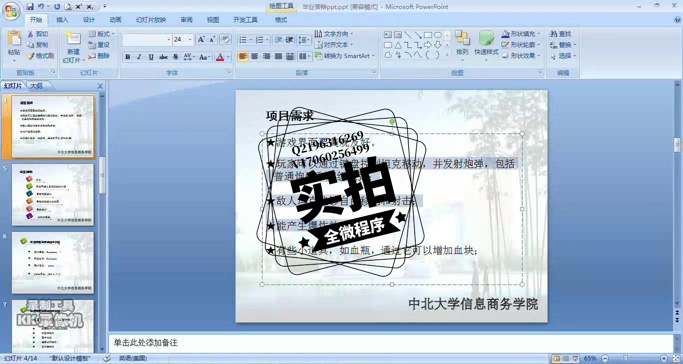Viewport: 683px width, 364px height.
Task: Click the Office button logo
Action: (x=11, y=11)
